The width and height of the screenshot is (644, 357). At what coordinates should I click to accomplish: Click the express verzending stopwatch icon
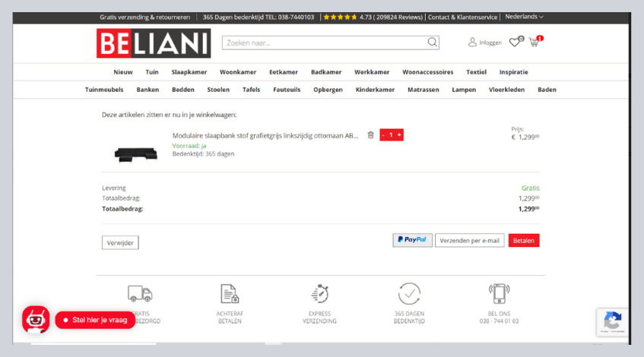click(x=320, y=293)
